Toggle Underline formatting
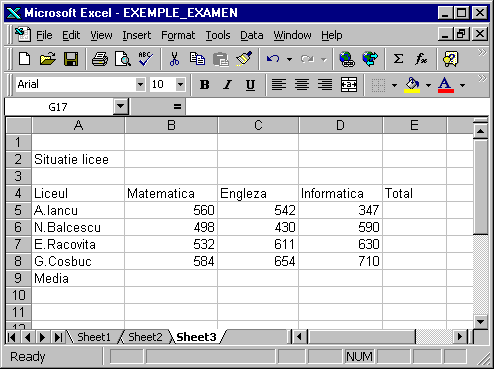Image resolution: width=494 pixels, height=369 pixels. coord(250,85)
